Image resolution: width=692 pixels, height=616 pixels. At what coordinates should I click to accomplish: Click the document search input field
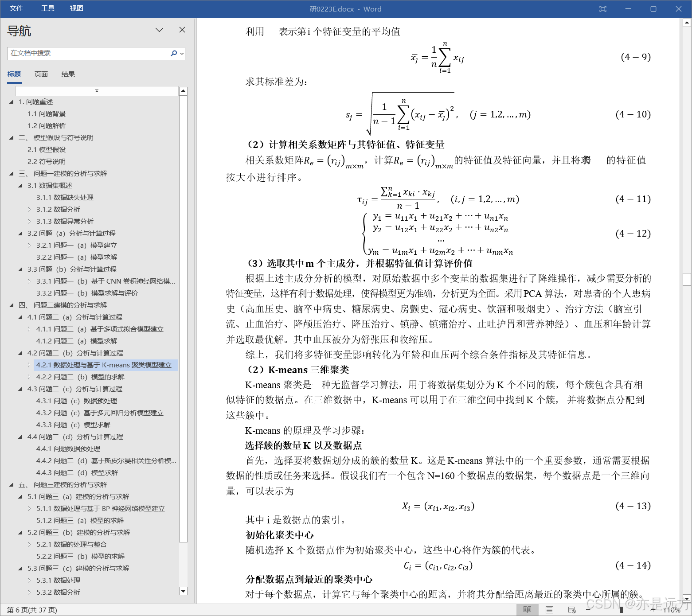(x=89, y=53)
